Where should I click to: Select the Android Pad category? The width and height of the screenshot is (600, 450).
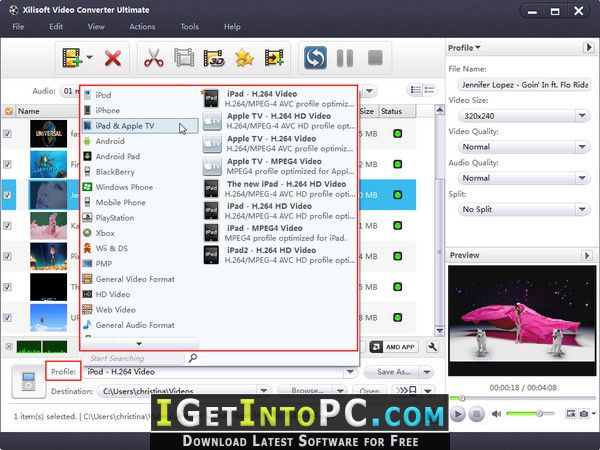140,157
